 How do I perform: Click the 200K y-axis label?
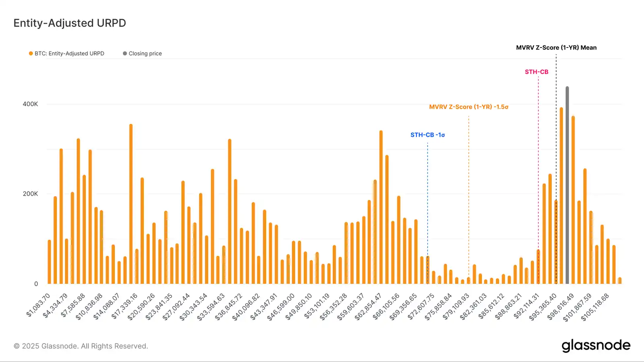[30, 194]
